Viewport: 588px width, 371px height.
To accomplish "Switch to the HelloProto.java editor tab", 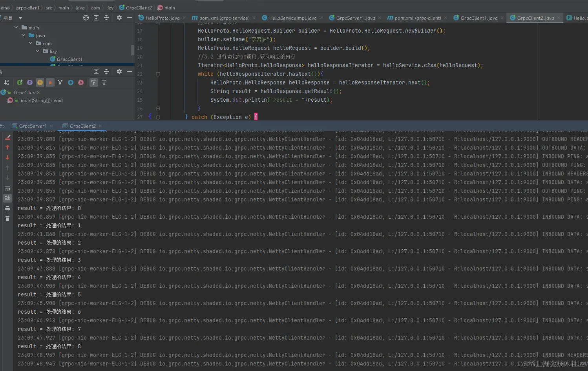I will pos(163,18).
